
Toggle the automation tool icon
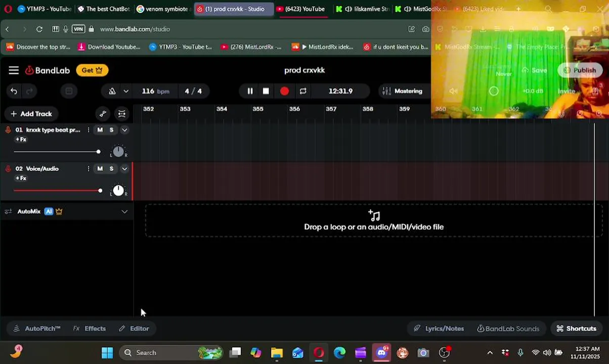103,114
